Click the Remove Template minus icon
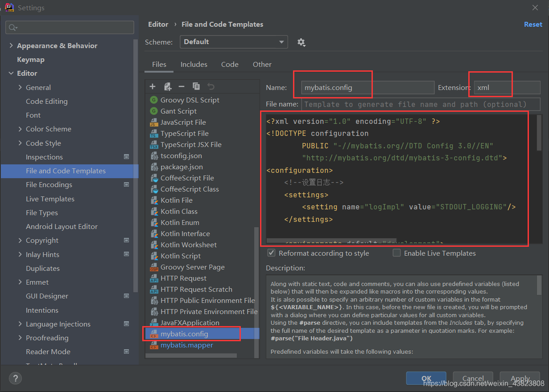Image resolution: width=549 pixels, height=392 pixels. point(182,86)
